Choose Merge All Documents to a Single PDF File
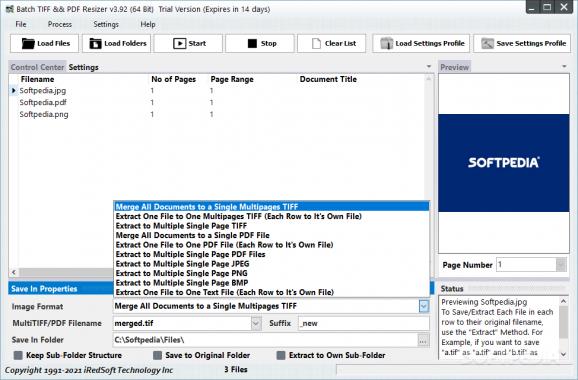This screenshot has height=380, width=578. tap(271, 235)
